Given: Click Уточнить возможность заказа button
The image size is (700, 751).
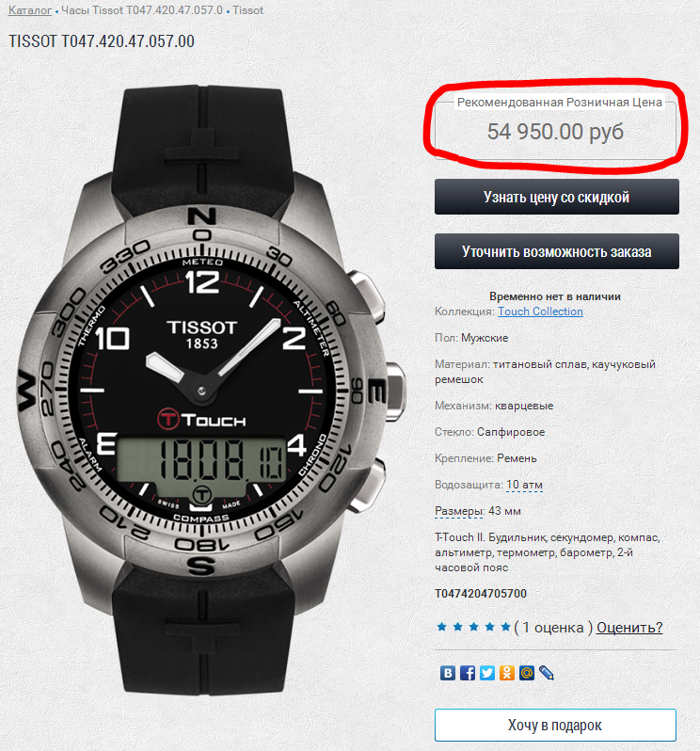Looking at the screenshot, I should 556,251.
